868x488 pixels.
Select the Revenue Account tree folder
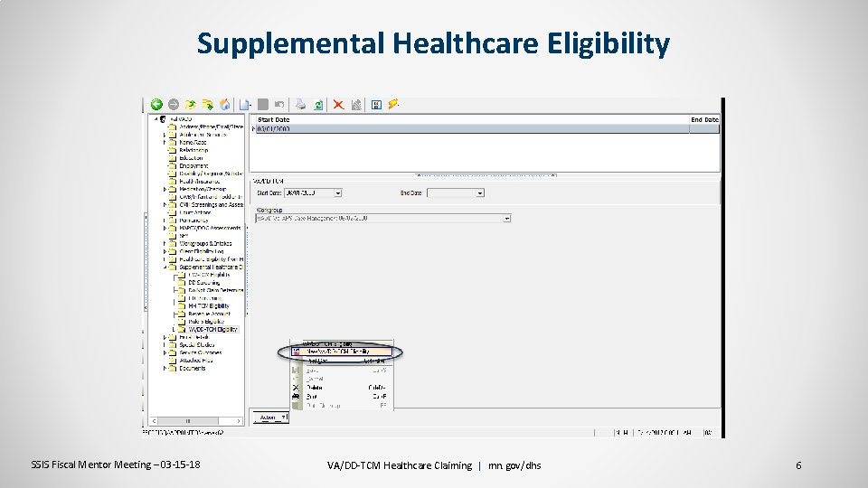click(x=209, y=314)
